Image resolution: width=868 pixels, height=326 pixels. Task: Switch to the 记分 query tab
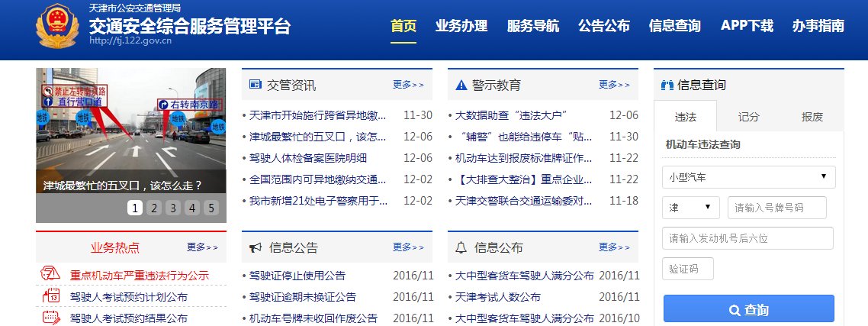coord(748,116)
